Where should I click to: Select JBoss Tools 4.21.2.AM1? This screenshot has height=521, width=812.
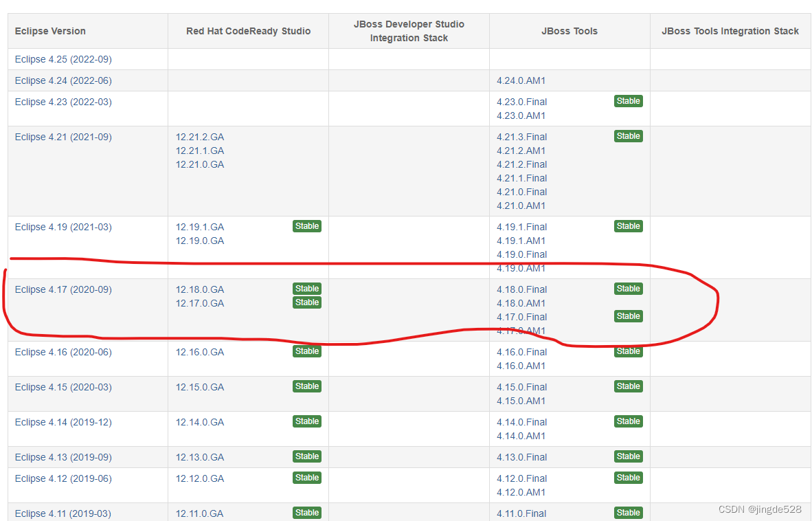pyautogui.click(x=521, y=151)
